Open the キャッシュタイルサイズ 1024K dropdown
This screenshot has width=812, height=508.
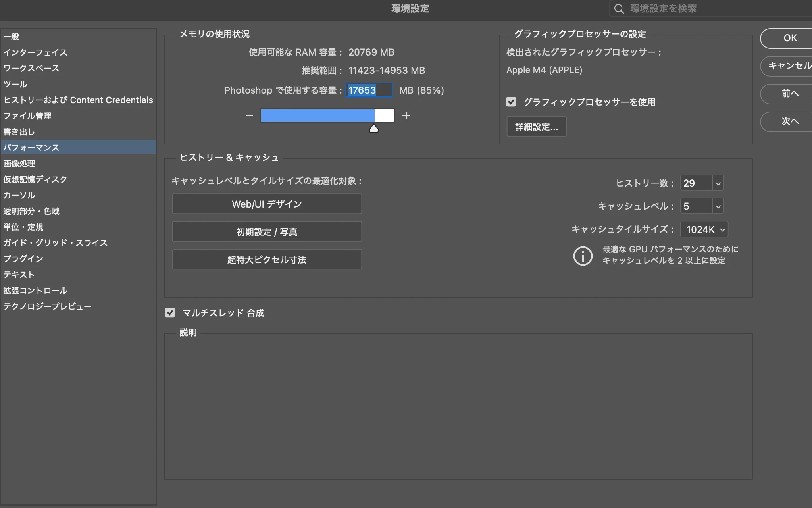(x=704, y=229)
